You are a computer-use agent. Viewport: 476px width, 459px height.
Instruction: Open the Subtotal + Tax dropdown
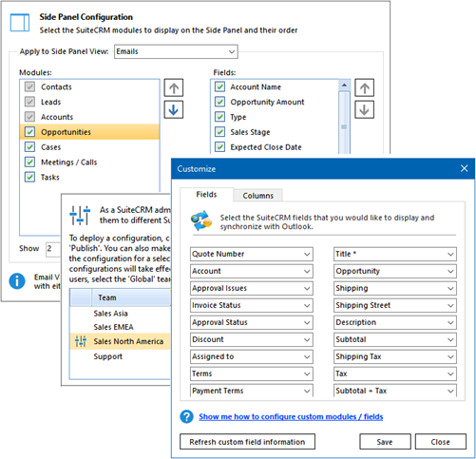[395, 391]
